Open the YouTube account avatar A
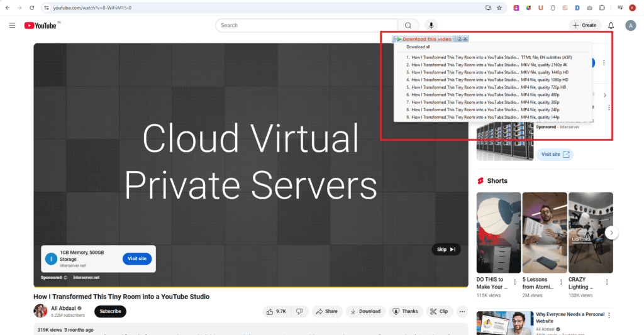Image resolution: width=644 pixels, height=335 pixels. pyautogui.click(x=631, y=25)
